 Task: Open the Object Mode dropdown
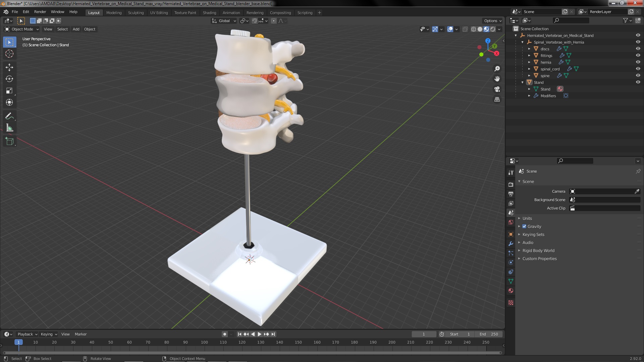[22, 29]
